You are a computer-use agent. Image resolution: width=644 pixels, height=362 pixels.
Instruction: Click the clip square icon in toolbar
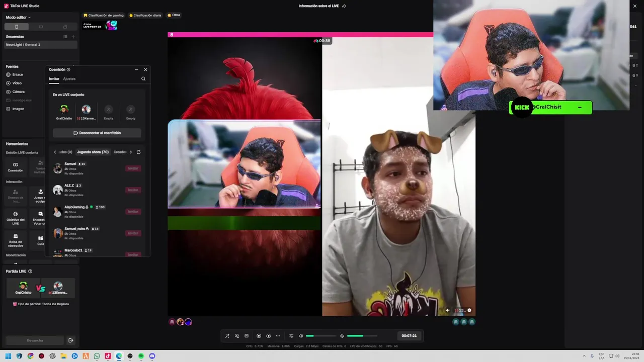click(x=247, y=336)
